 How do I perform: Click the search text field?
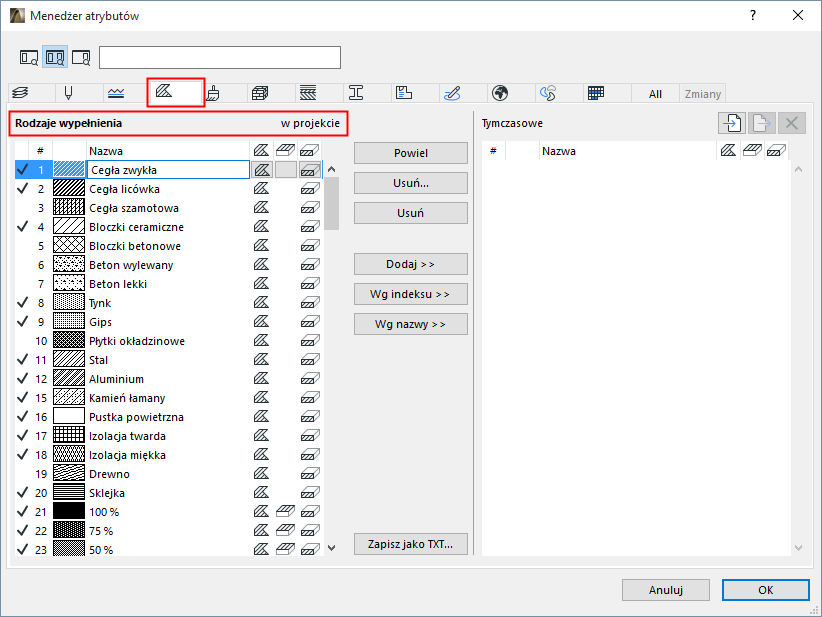pos(220,58)
